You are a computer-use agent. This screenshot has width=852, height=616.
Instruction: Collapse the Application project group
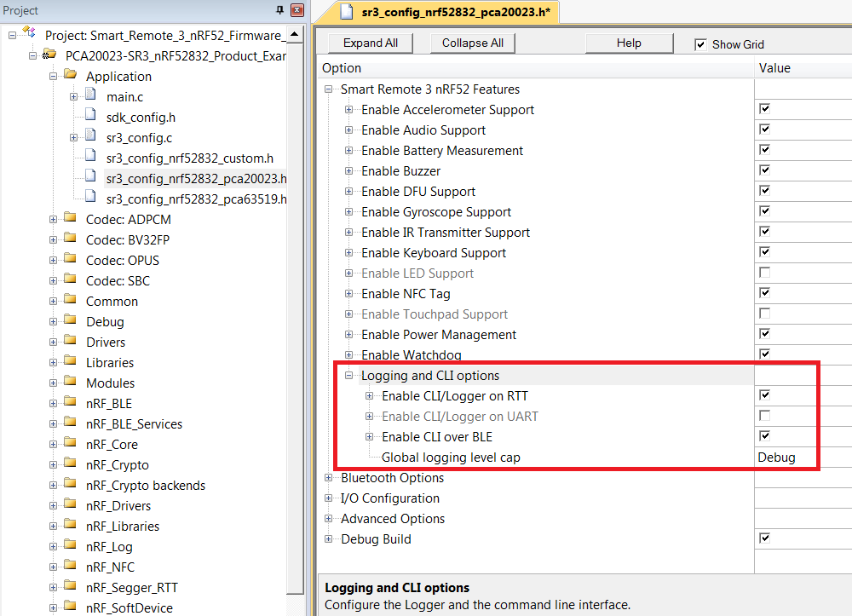point(53,77)
